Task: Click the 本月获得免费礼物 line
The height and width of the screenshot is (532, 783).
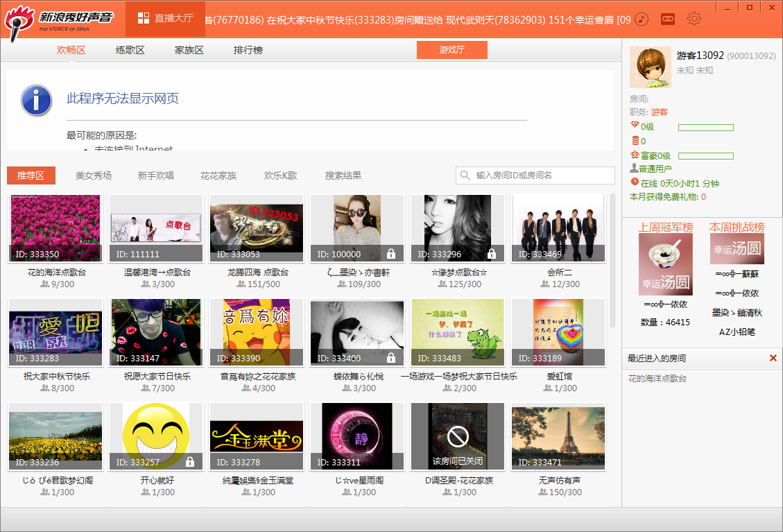Action: (x=668, y=197)
